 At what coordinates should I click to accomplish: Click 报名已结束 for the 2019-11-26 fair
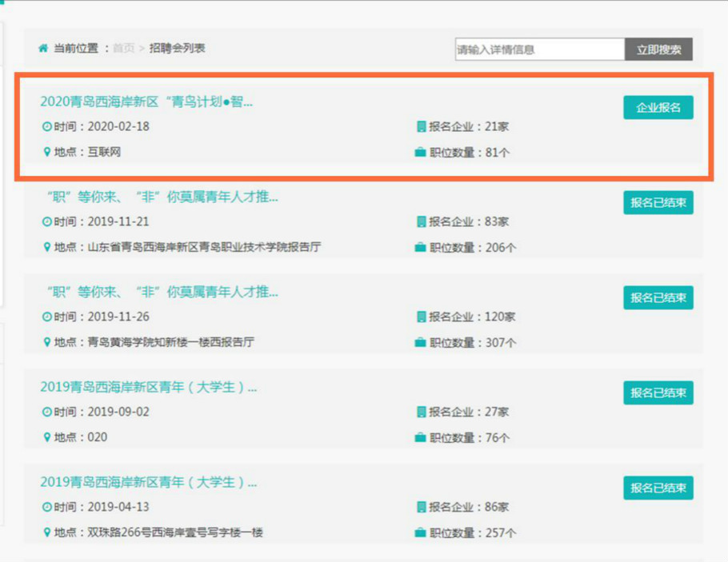pyautogui.click(x=658, y=297)
